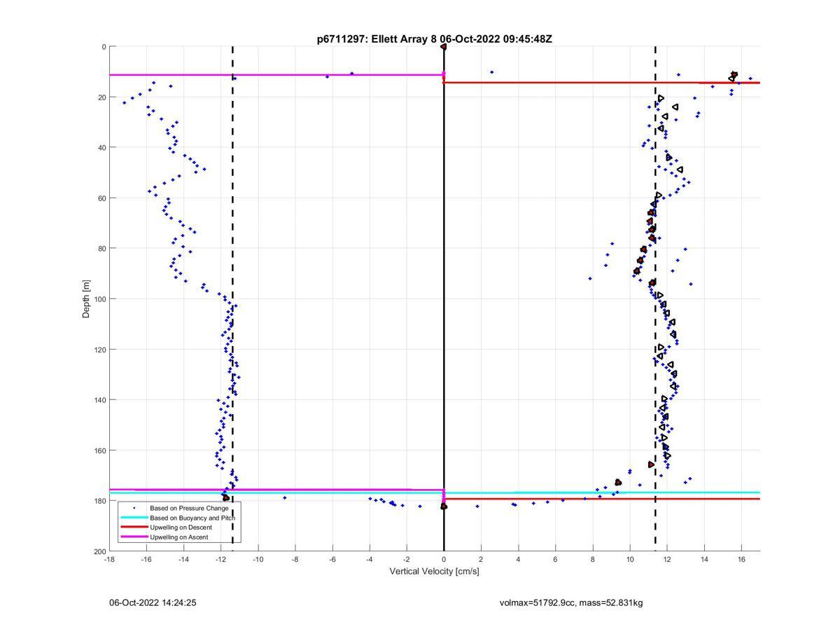Viewport: 840px width, 620px height.
Task: Click the timestamp '06-Oct-2022 14:24:25'
Action: 153,602
